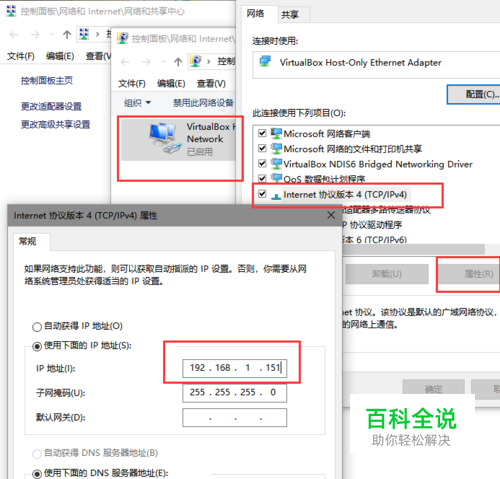Image resolution: width=500 pixels, height=479 pixels.
Task: Open recent locations dropdown in Network Connections window
Action: (163, 62)
